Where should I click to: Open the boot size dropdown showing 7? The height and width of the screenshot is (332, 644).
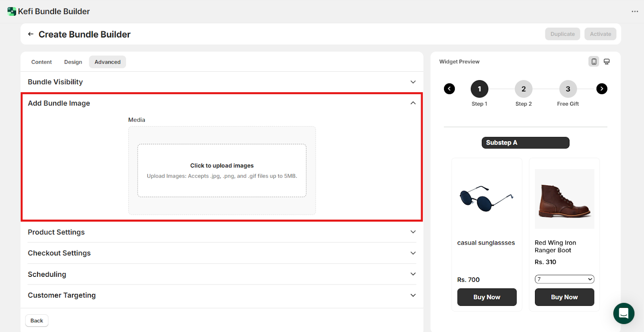click(564, 279)
